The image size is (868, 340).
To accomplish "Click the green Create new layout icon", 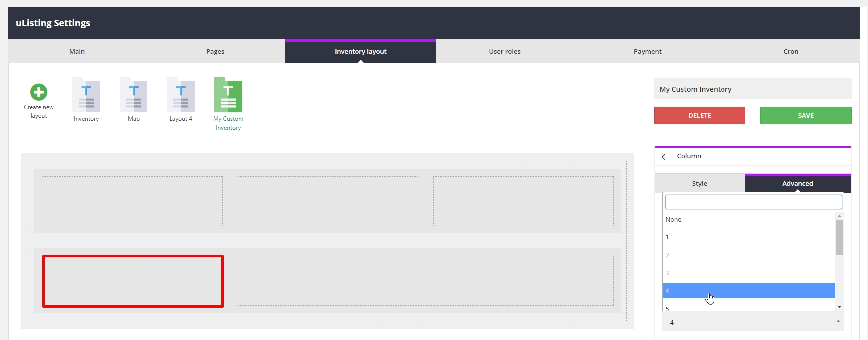I will (39, 92).
